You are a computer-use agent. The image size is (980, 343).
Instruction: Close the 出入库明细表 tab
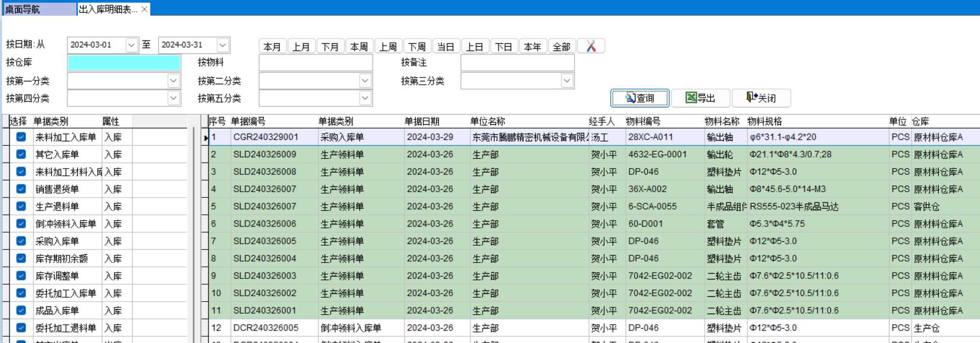coord(144,9)
